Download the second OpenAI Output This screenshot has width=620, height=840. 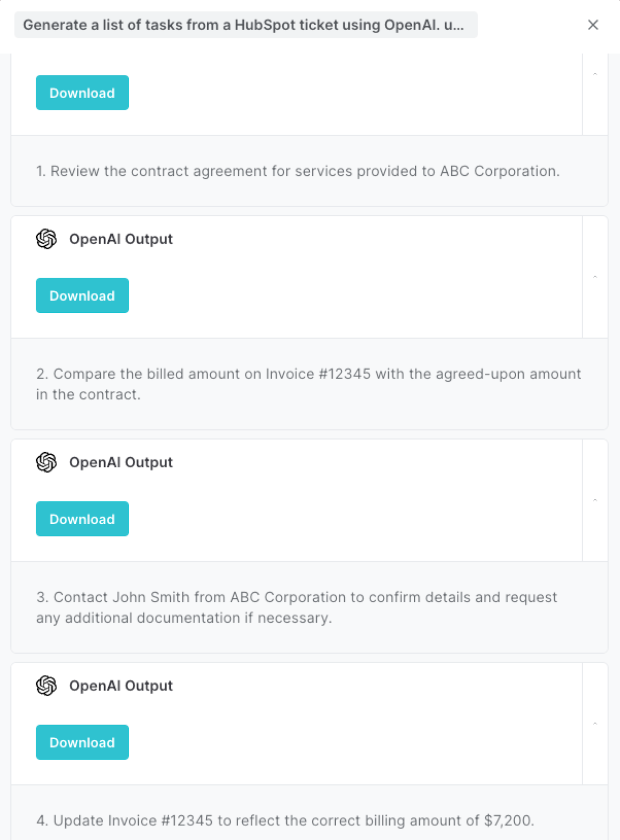(x=82, y=519)
